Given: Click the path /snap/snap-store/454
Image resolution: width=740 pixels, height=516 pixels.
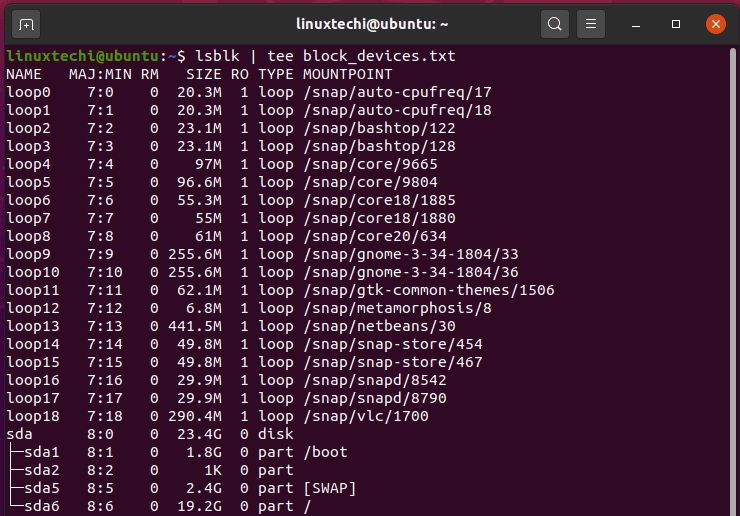Looking at the screenshot, I should (x=393, y=344).
